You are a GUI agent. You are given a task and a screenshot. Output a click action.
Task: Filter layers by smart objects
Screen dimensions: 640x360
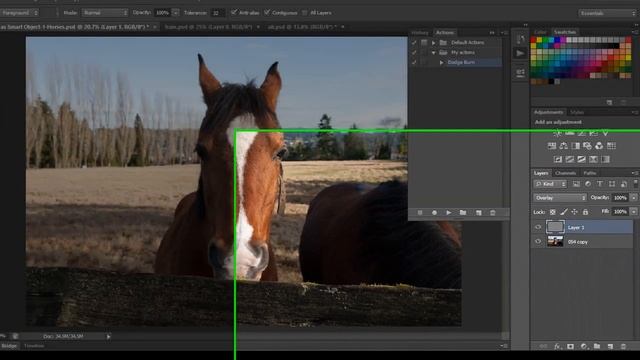(624, 184)
